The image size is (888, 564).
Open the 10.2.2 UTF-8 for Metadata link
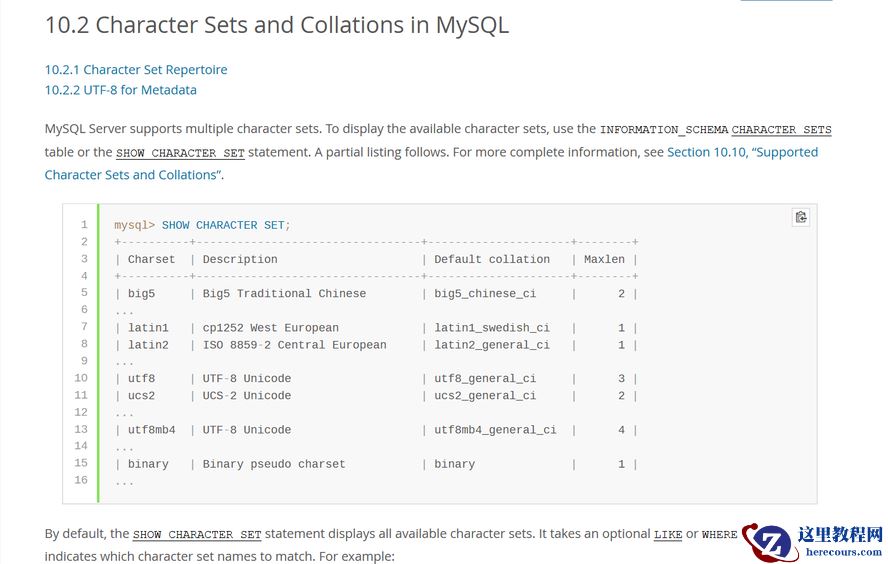[120, 90]
